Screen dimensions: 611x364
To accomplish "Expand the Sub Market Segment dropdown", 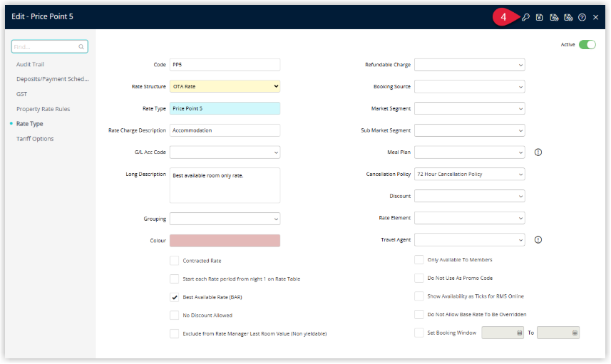I will pyautogui.click(x=470, y=130).
